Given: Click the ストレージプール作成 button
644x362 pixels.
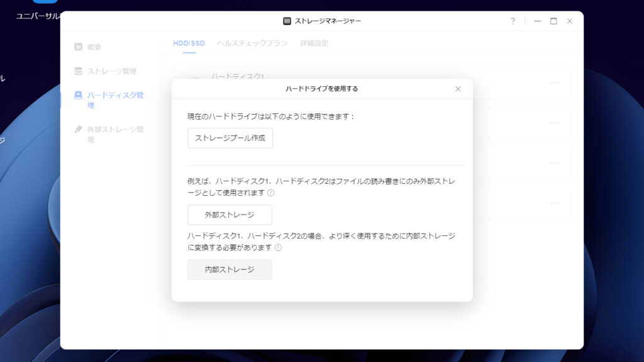Looking at the screenshot, I should pyautogui.click(x=230, y=138).
